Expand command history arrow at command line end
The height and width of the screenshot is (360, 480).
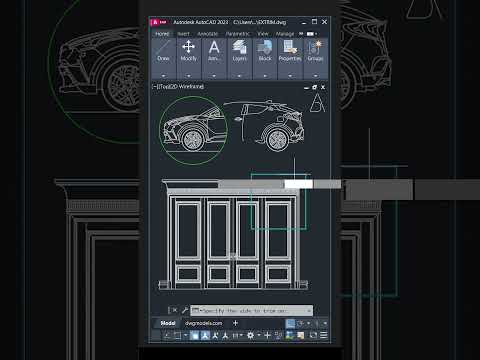click(x=309, y=311)
